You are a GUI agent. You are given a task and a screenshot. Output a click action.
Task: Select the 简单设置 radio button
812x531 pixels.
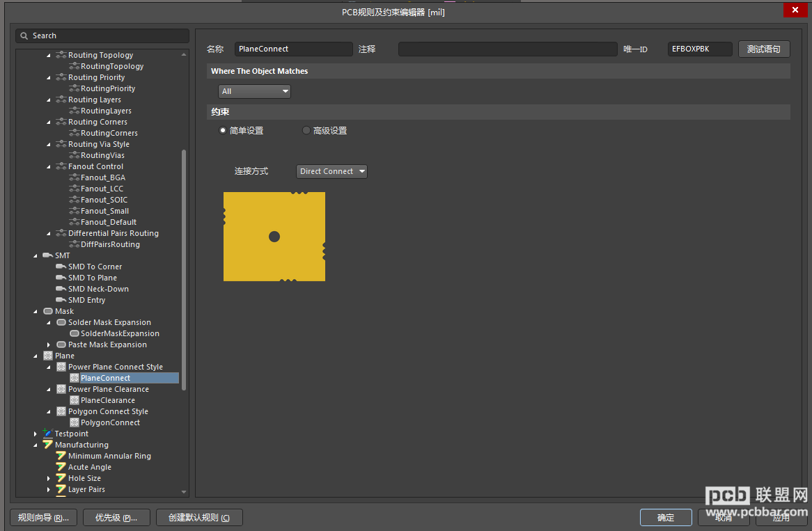coord(223,130)
